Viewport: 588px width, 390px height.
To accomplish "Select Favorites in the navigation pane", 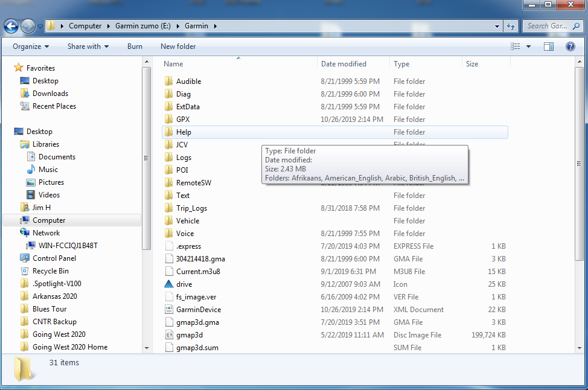I will pos(40,68).
